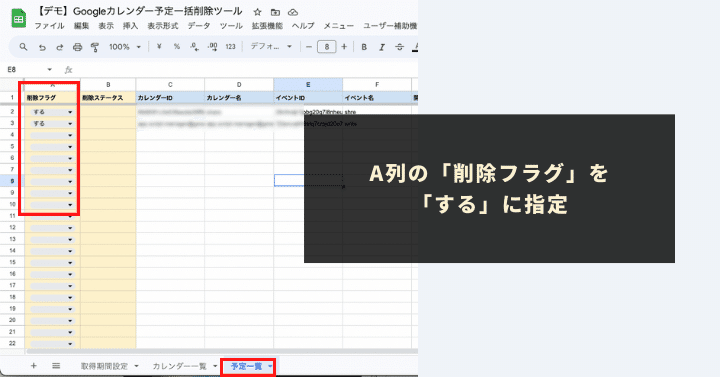The image size is (720, 377).
Task: Click the spreadsheet title text
Action: point(140,11)
